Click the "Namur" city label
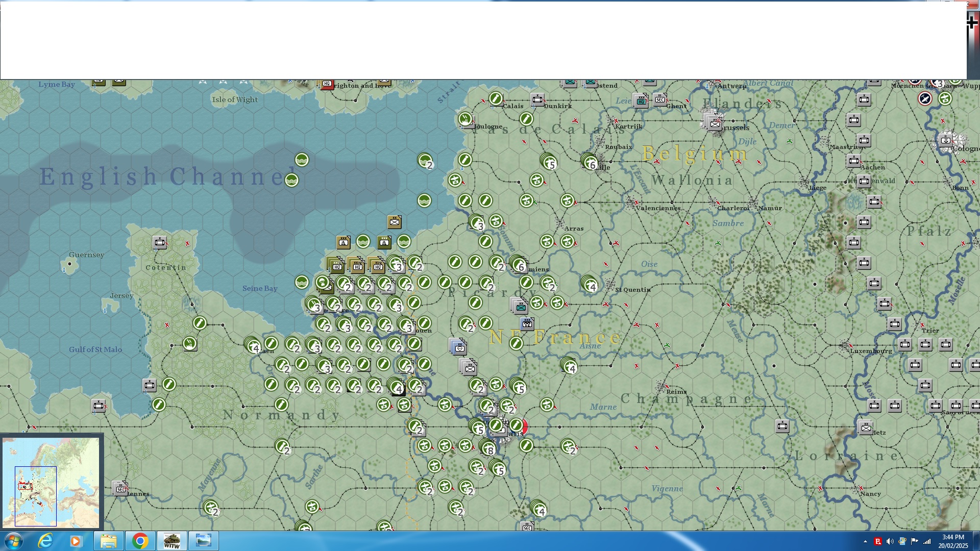Viewport: 980px width, 551px height. [770, 208]
